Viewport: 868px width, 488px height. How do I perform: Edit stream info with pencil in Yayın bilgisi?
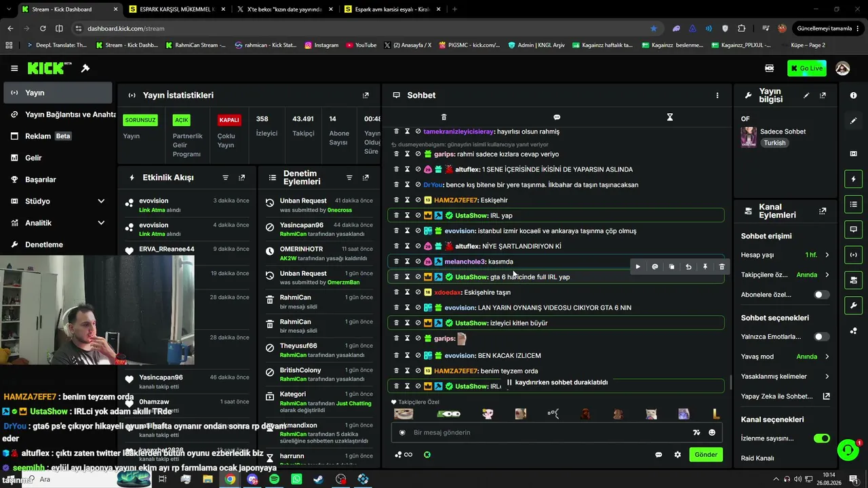coord(806,96)
